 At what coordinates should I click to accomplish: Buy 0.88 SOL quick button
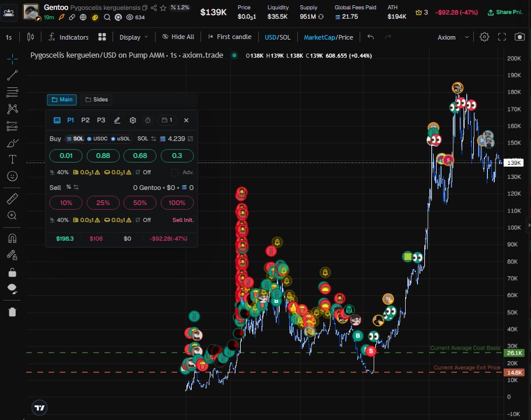point(103,156)
